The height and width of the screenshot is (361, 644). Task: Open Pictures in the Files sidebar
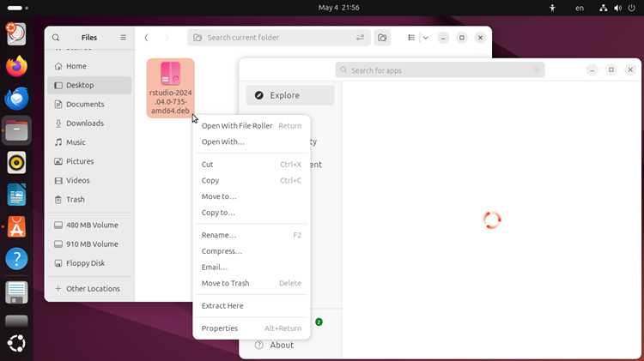pos(89,161)
